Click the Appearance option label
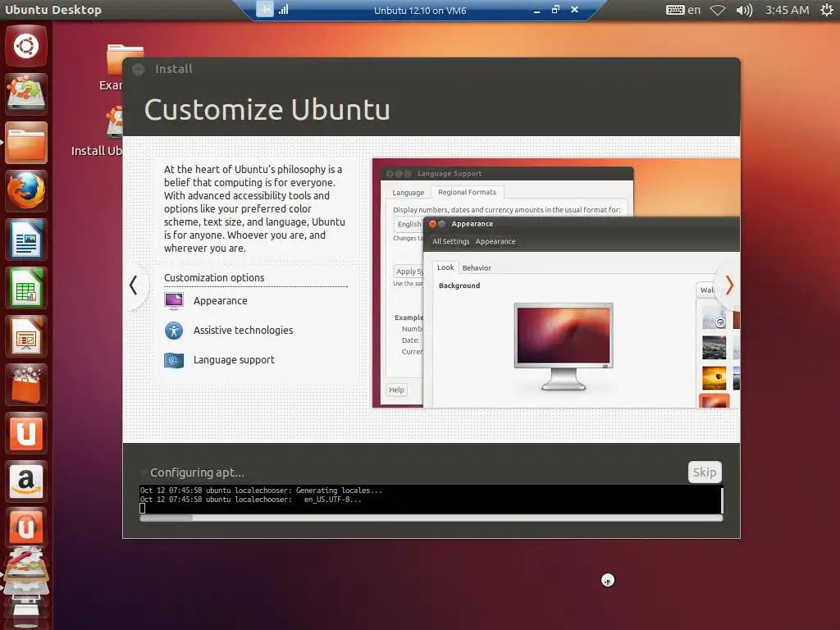 tap(220, 301)
